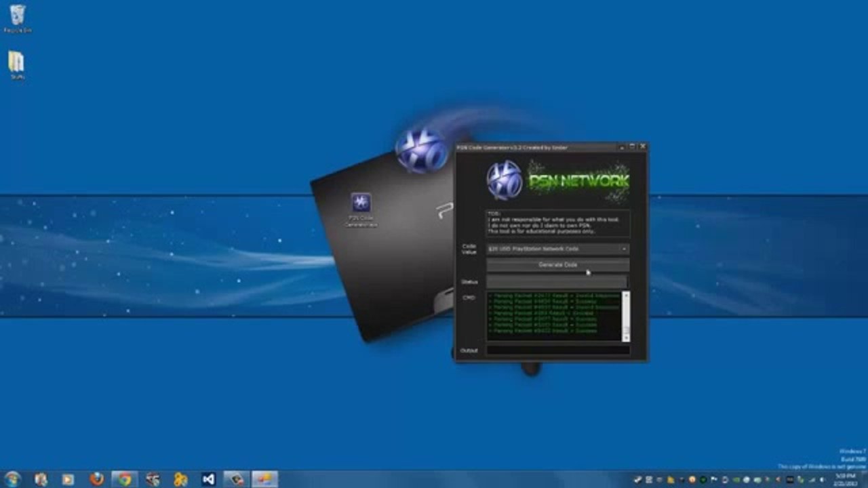The height and width of the screenshot is (488, 868).
Task: Select the PSN Code Generator desktop shortcut
Action: (x=361, y=209)
